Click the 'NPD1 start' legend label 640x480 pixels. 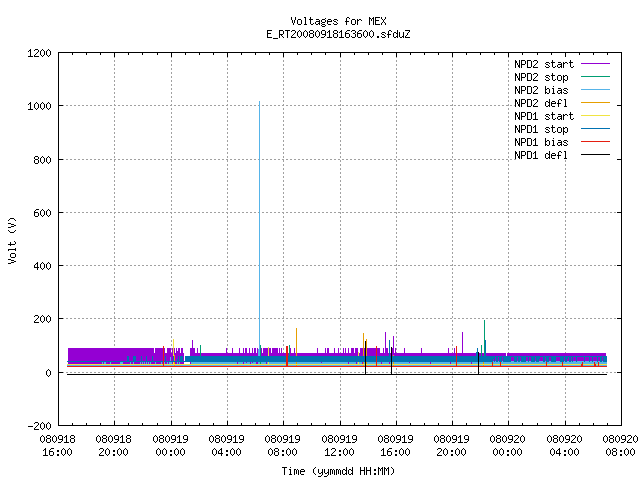tap(544, 116)
